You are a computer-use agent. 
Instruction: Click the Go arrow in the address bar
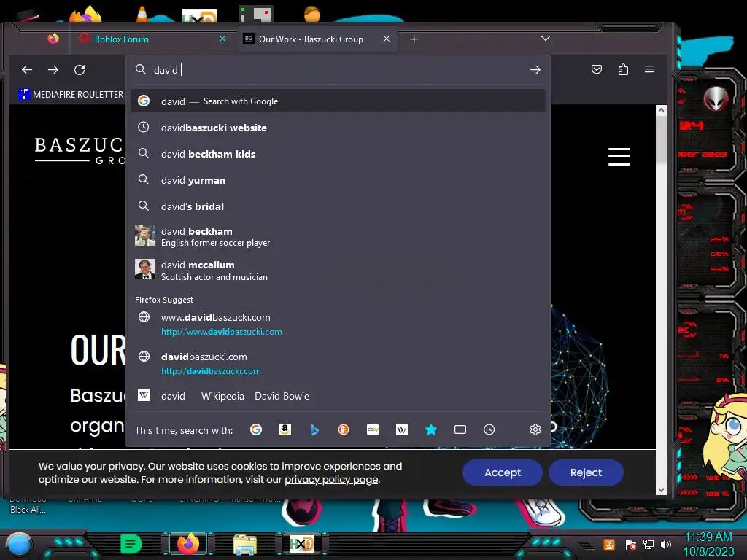[x=535, y=70]
